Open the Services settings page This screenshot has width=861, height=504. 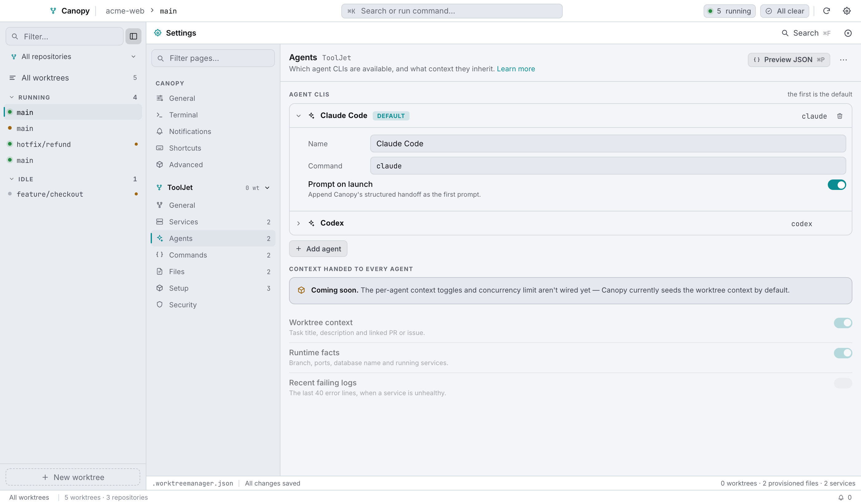point(213,222)
